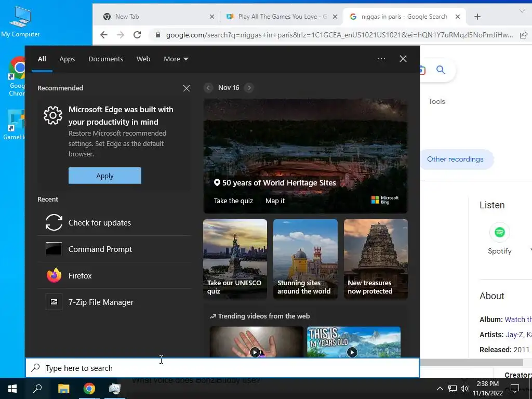532x399 pixels.
Task: Apply Edge recommended settings
Action: [105, 176]
